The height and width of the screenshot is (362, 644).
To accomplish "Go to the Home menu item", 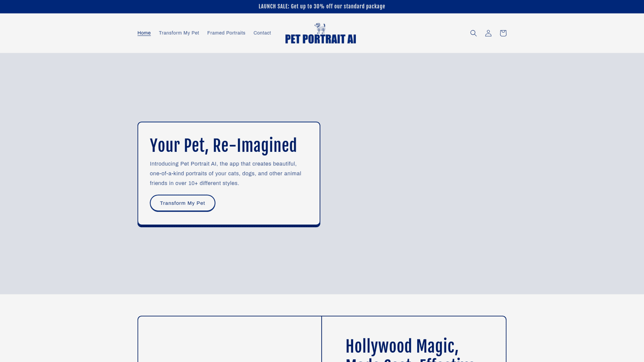I will [x=144, y=33].
